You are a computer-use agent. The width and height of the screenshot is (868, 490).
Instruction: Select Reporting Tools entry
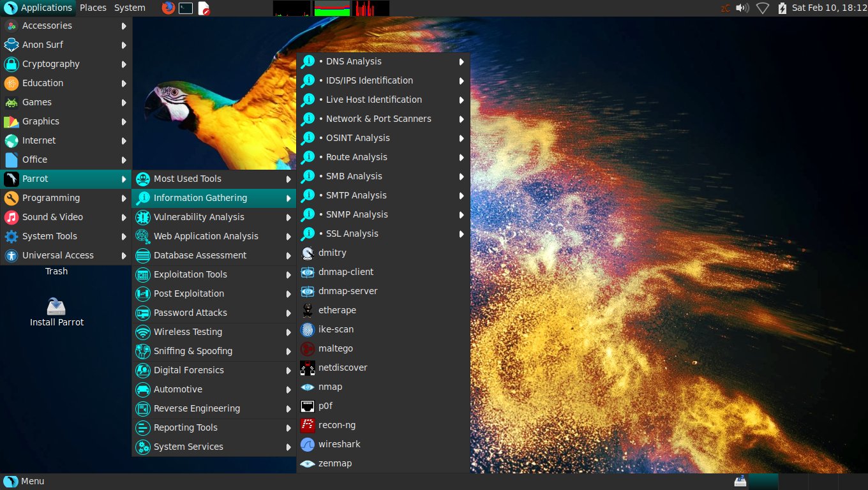pyautogui.click(x=214, y=427)
